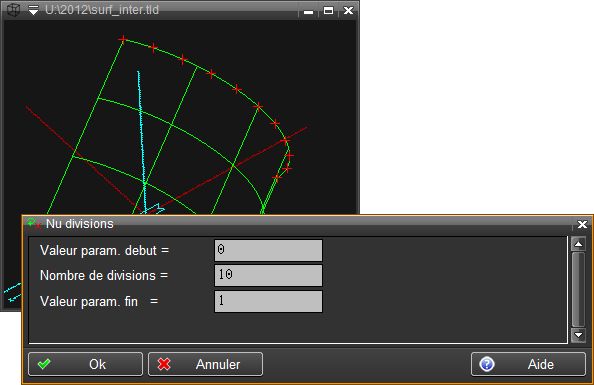
Task: Click the cube icon in viewport title bar
Action: point(14,10)
